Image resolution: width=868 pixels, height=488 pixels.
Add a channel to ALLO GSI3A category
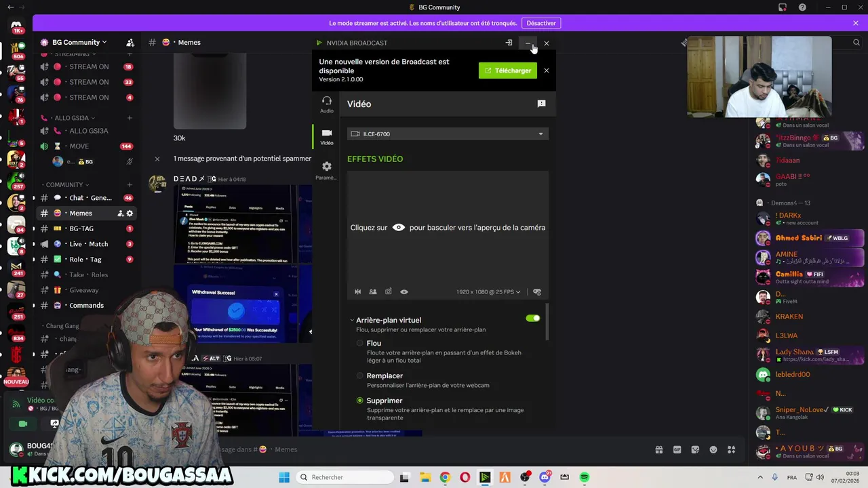130,118
